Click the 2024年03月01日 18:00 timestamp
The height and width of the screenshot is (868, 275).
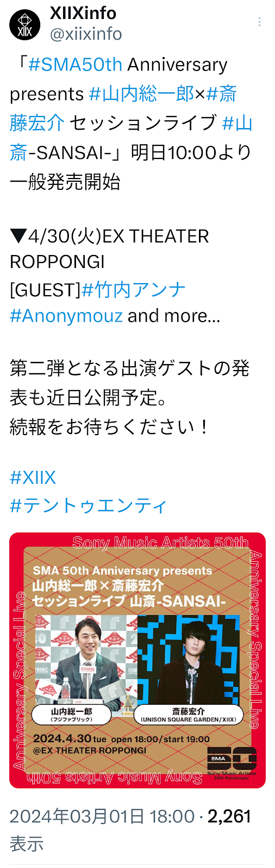tap(102, 816)
